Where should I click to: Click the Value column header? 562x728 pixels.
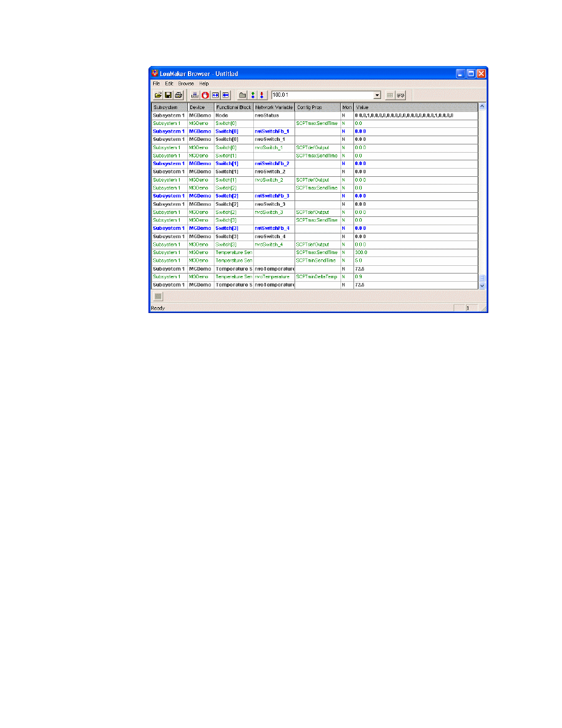click(x=416, y=107)
